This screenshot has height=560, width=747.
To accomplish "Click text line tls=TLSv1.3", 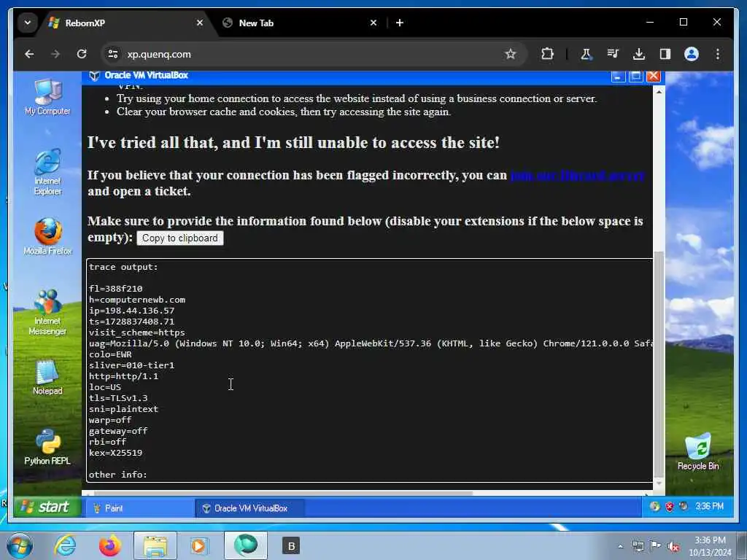I will [x=118, y=397].
